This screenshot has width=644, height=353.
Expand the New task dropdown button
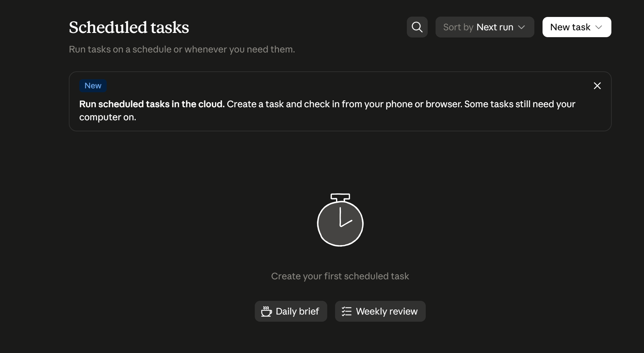[576, 27]
